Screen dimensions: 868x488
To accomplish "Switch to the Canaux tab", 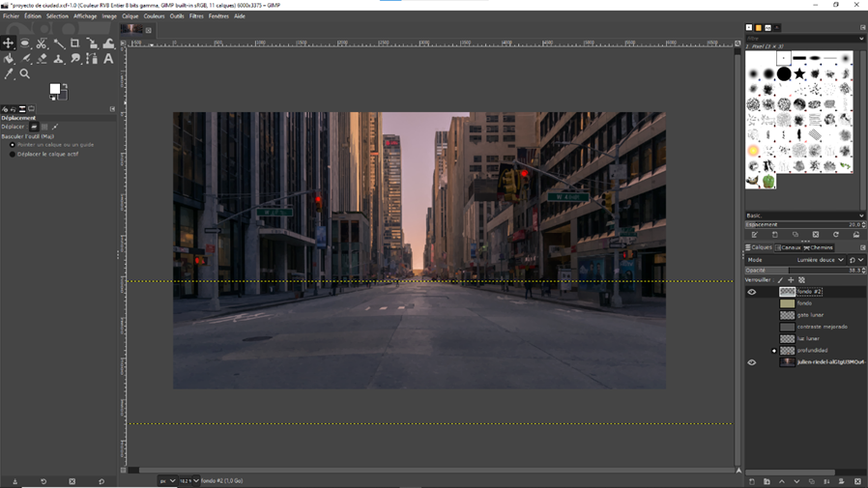I will coord(790,247).
